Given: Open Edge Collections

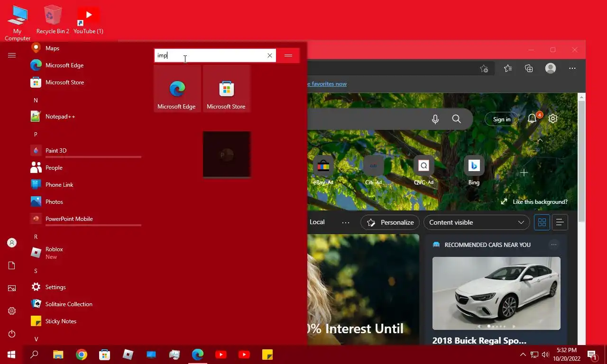Looking at the screenshot, I should tap(529, 69).
